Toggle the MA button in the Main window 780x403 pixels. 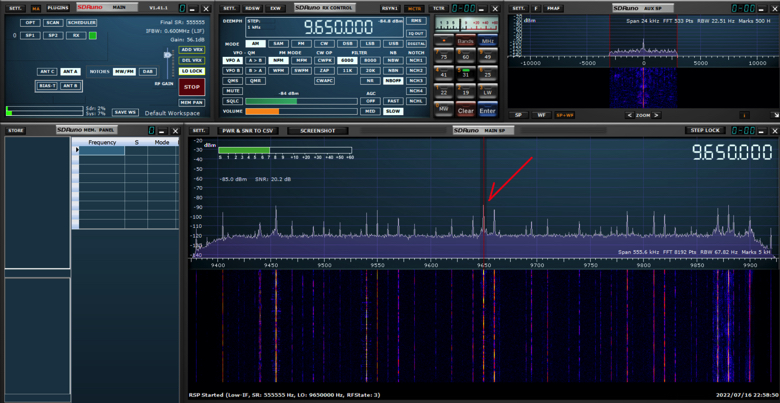tap(35, 8)
